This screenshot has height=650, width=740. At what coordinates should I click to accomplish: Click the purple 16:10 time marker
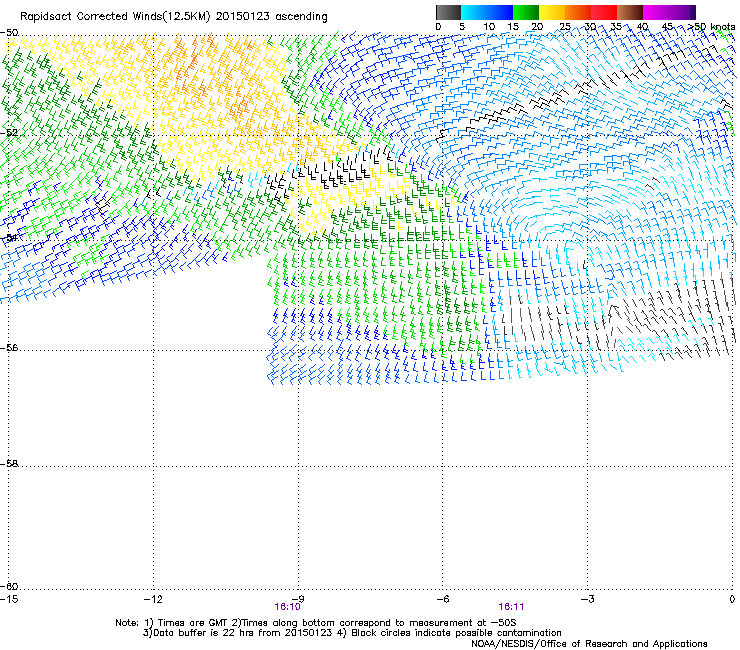click(x=287, y=607)
